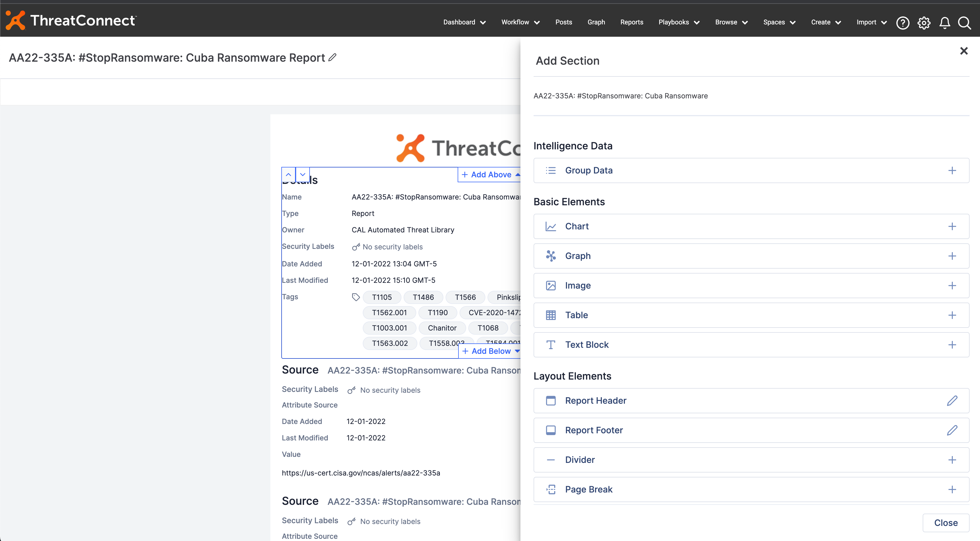980x541 pixels.
Task: Click the tag icon beside Tags
Action: pos(355,297)
